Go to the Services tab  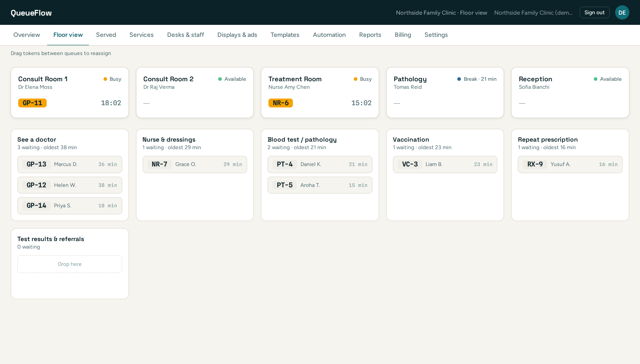coord(141,35)
